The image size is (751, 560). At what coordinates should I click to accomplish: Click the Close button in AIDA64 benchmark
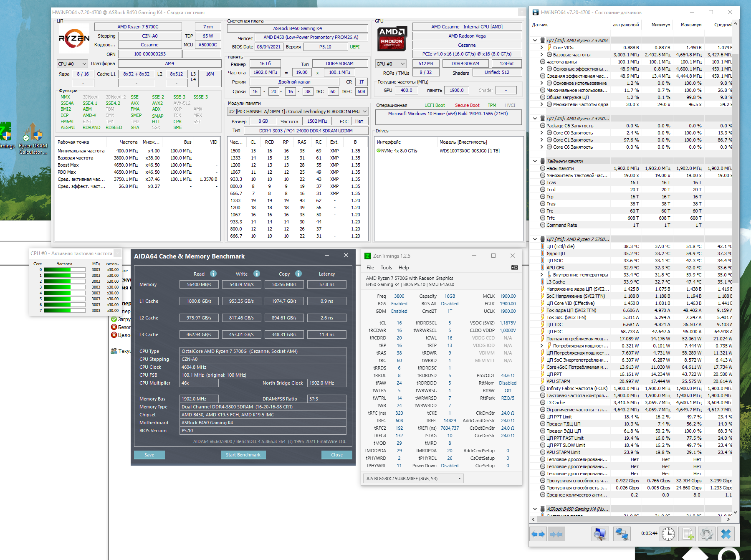pos(336,455)
